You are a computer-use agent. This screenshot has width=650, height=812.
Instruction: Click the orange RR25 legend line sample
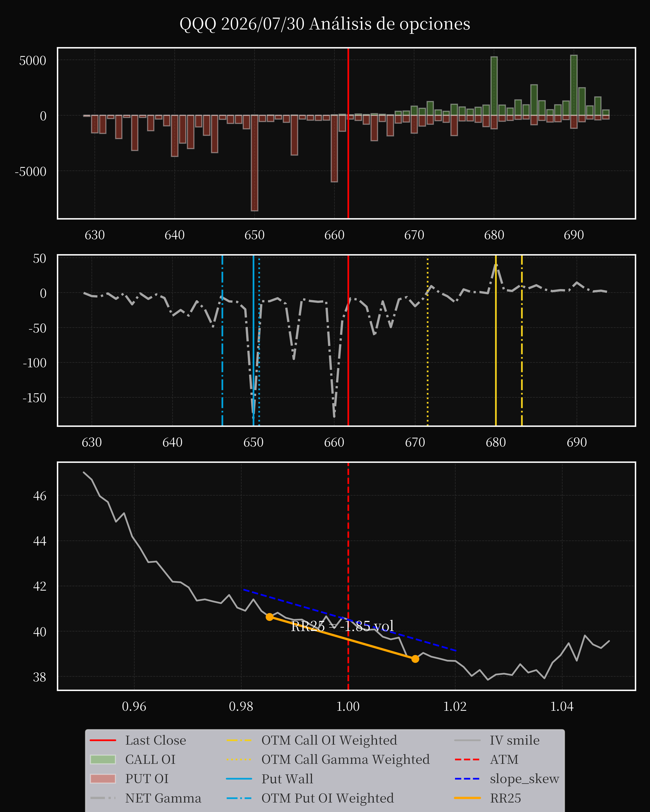click(468, 798)
